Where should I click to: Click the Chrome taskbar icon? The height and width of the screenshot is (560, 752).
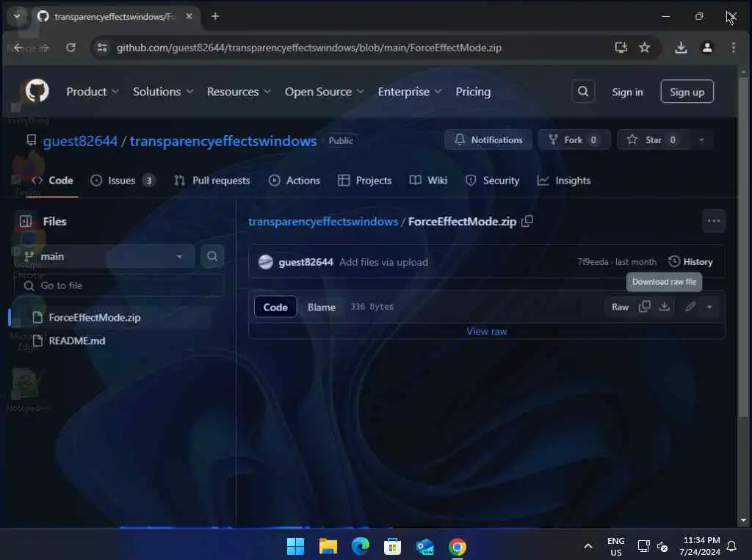457,547
